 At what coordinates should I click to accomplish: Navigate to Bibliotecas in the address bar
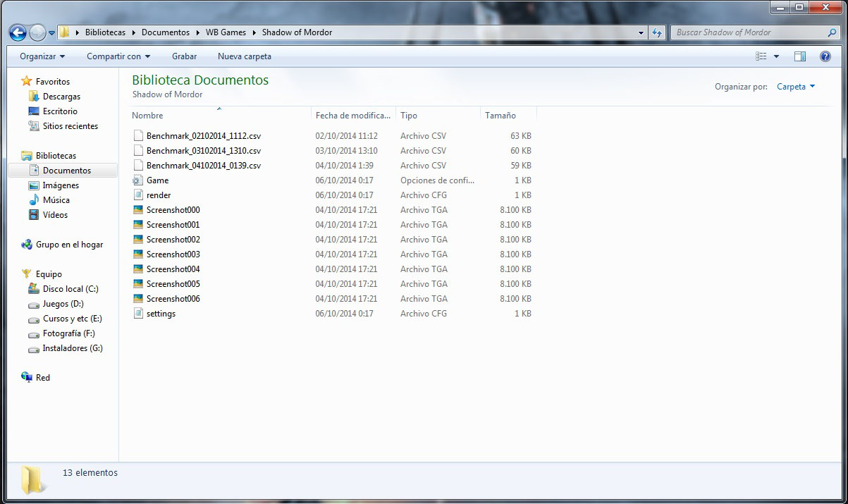tap(105, 32)
